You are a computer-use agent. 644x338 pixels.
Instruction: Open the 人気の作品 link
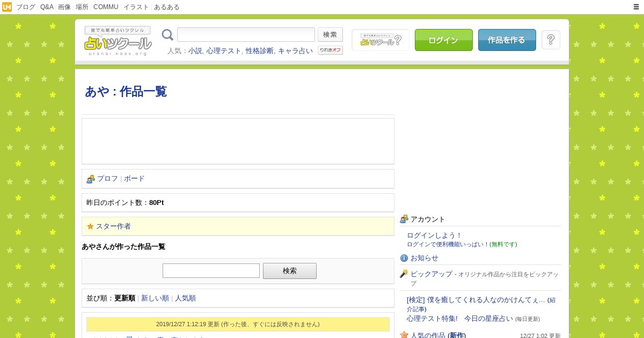point(428,335)
